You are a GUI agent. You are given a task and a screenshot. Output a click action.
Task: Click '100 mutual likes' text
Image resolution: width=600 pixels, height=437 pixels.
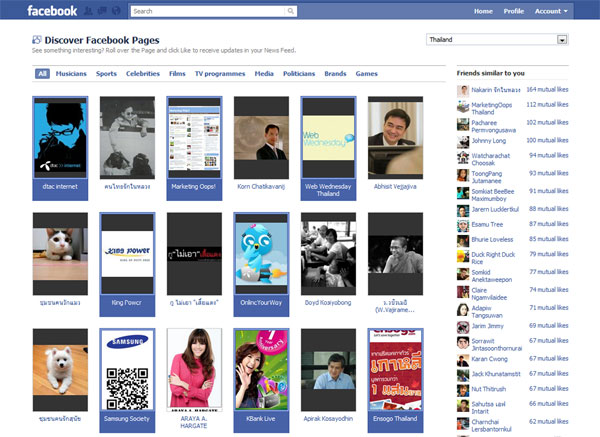click(x=547, y=140)
